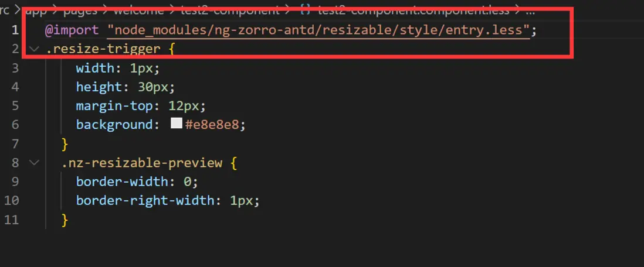Place cursor on .nz-resizable-preview selector
This screenshot has height=267, width=644.
(142, 163)
